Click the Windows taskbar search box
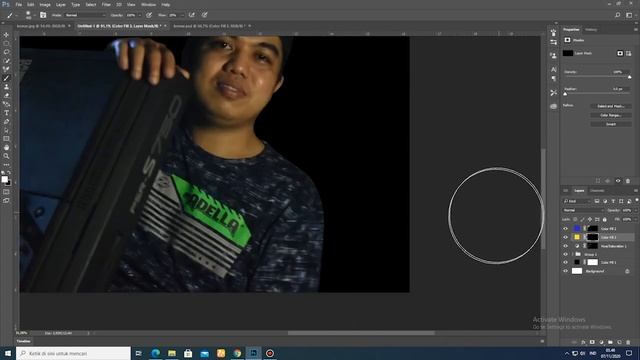The height and width of the screenshot is (360, 640). [x=73, y=353]
